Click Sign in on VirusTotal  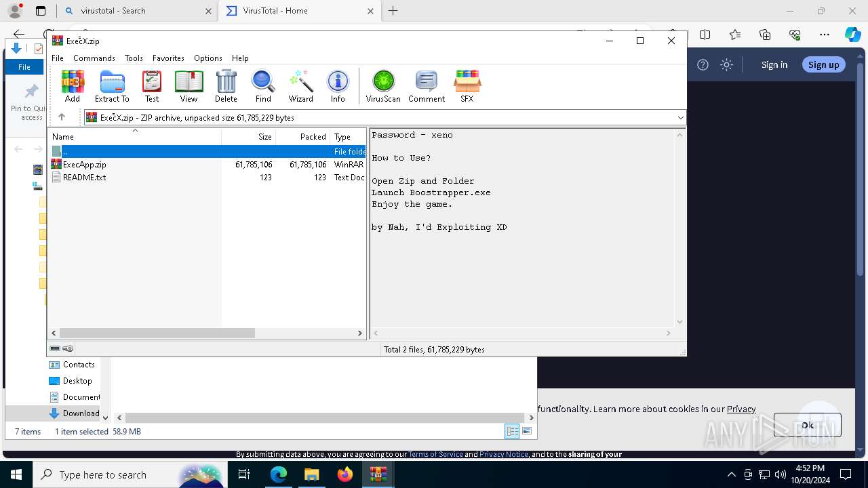point(774,64)
